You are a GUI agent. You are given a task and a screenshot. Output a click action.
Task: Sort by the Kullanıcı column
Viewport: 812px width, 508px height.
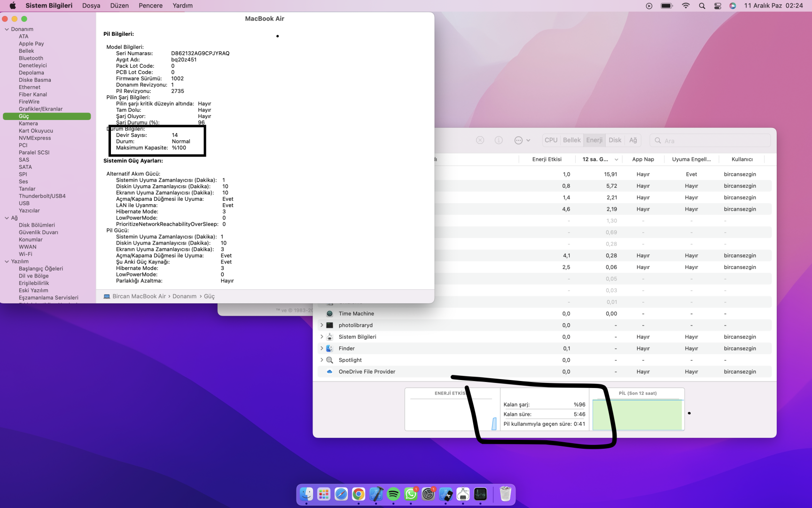click(x=742, y=159)
